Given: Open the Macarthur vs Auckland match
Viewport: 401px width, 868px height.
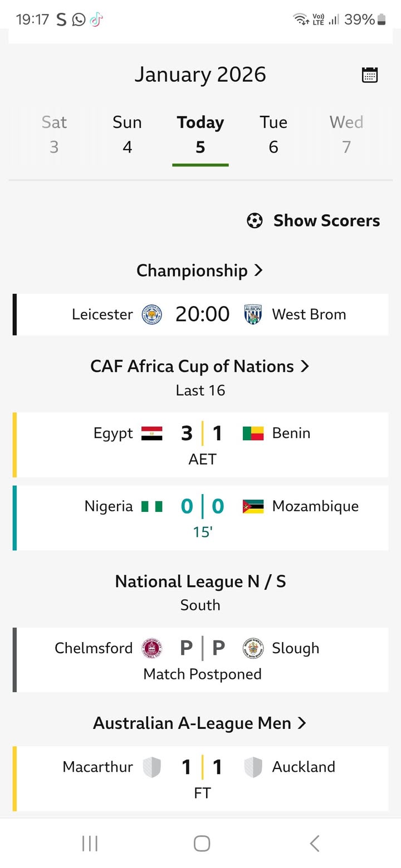Looking at the screenshot, I should 202,778.
